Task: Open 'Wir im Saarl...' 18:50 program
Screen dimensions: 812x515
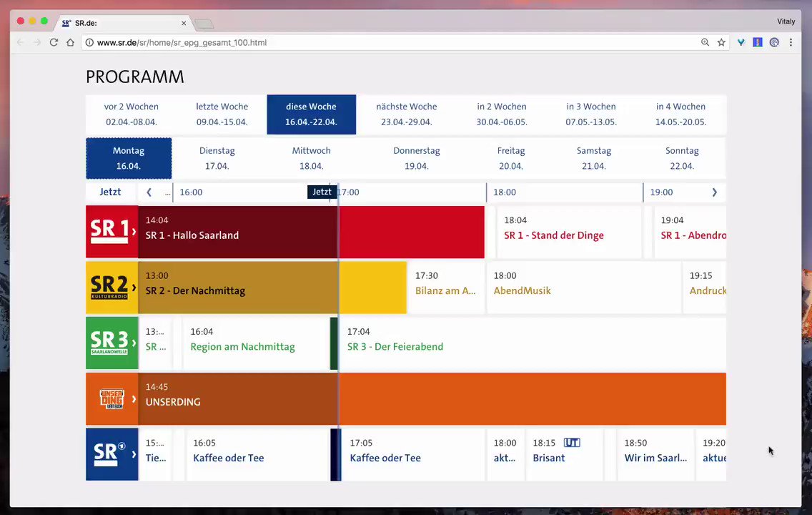Action: point(655,454)
